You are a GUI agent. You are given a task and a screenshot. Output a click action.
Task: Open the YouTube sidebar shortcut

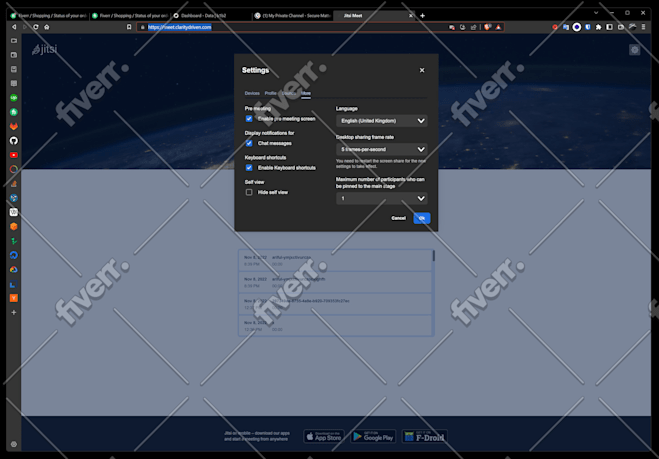14,155
